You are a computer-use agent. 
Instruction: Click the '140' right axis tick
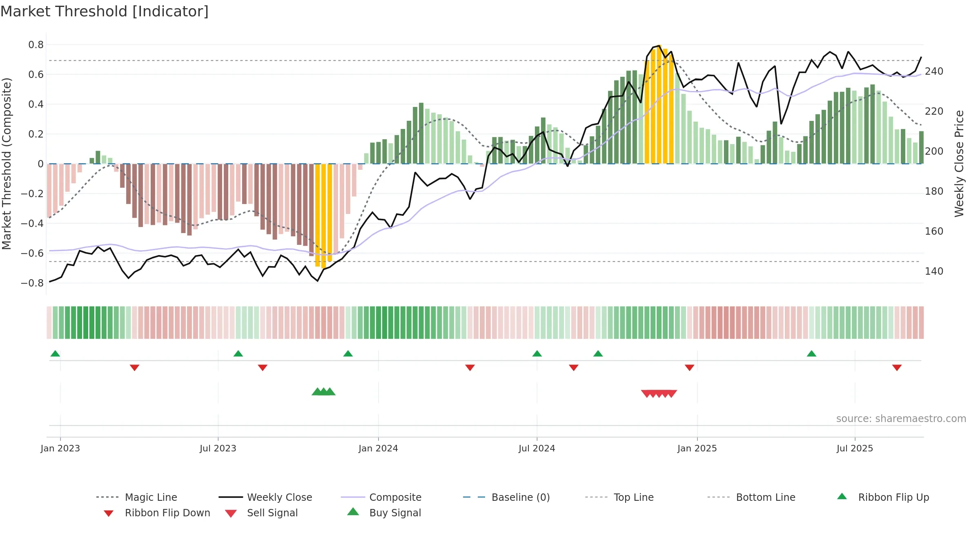[934, 271]
